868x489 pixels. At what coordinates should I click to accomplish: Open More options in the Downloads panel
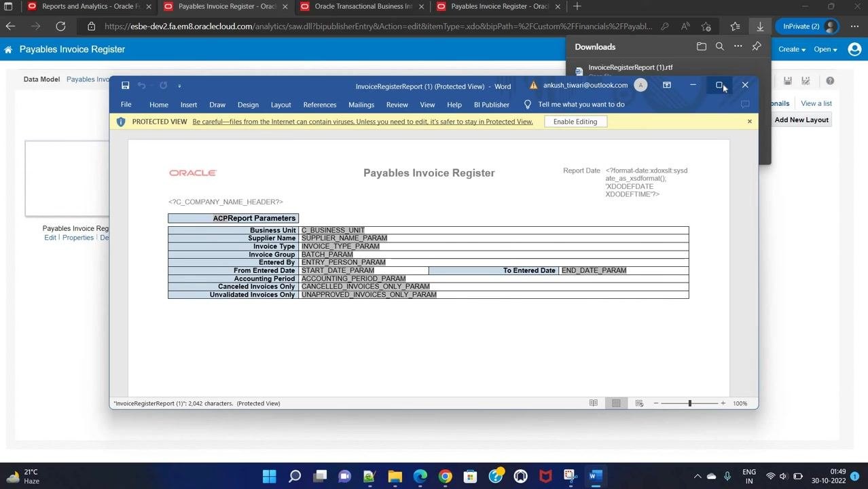(x=738, y=47)
